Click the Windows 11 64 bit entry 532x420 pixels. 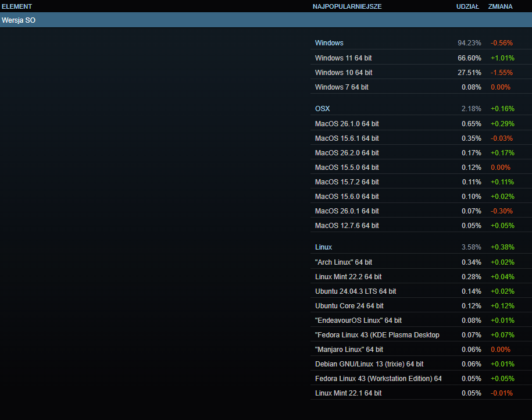tap(343, 58)
